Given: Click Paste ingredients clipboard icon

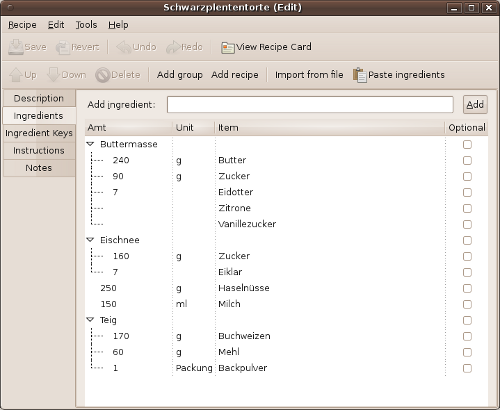Looking at the screenshot, I should (360, 75).
